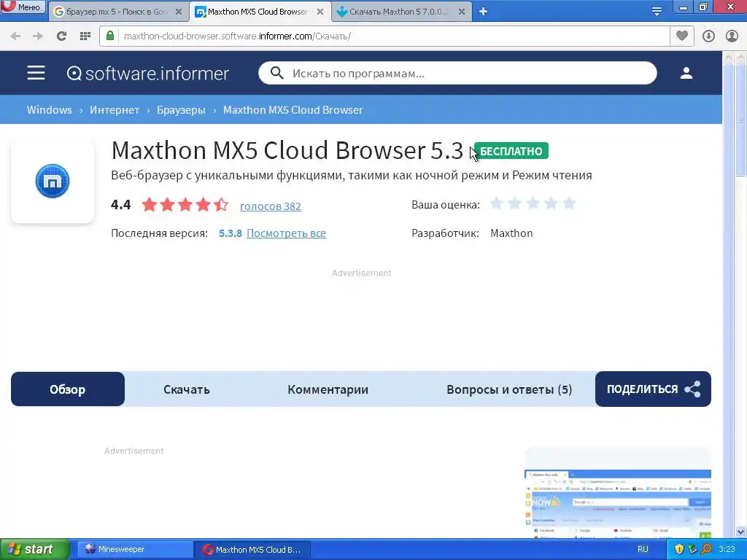Screen dimensions: 747x560
Task: Select the Вопросы и ответы (5) tab
Action: [509, 389]
